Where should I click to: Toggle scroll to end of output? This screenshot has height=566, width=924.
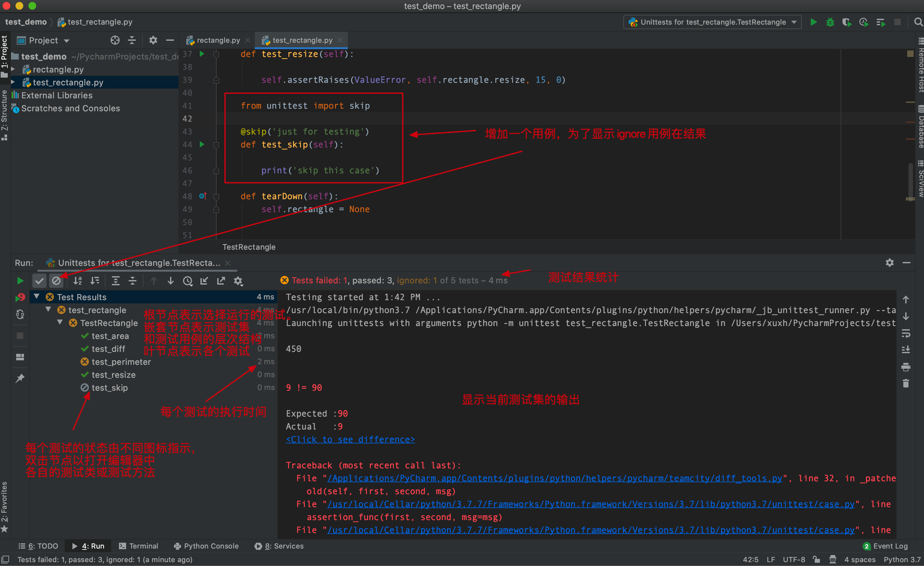point(906,350)
